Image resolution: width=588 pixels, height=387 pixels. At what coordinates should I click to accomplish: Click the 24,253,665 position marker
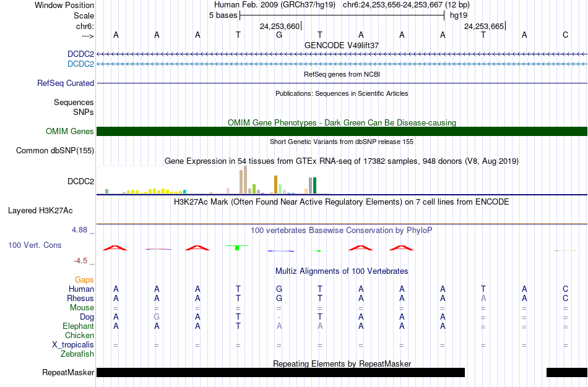tap(484, 26)
